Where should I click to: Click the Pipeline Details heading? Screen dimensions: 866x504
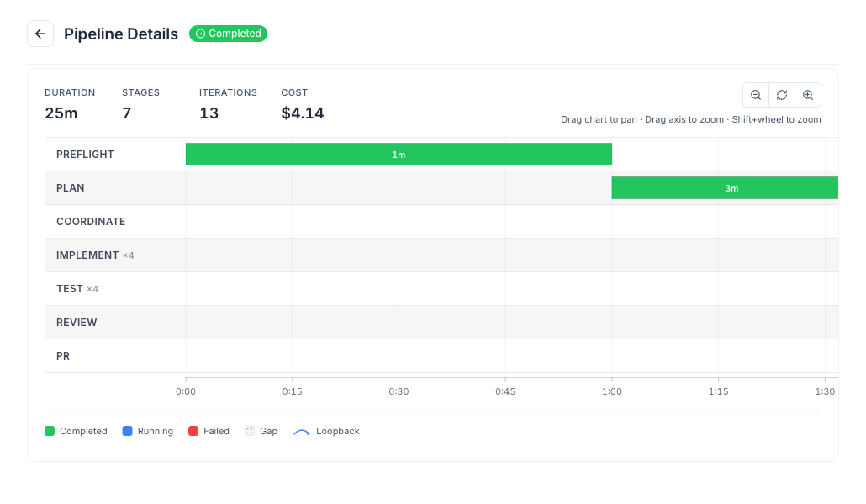pyautogui.click(x=121, y=34)
